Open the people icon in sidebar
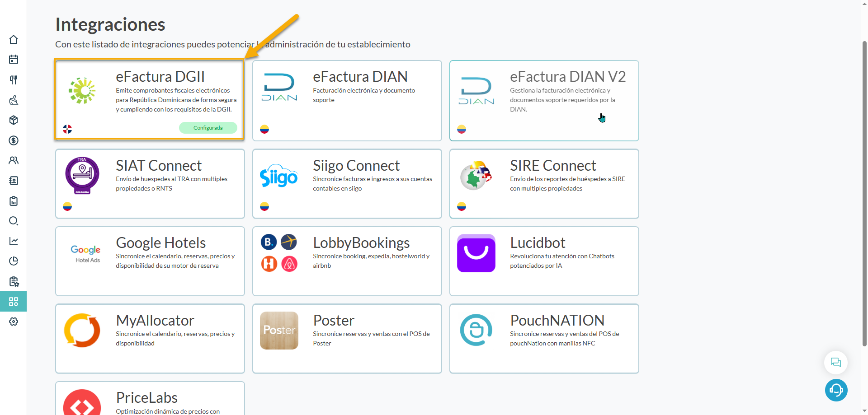 point(14,160)
